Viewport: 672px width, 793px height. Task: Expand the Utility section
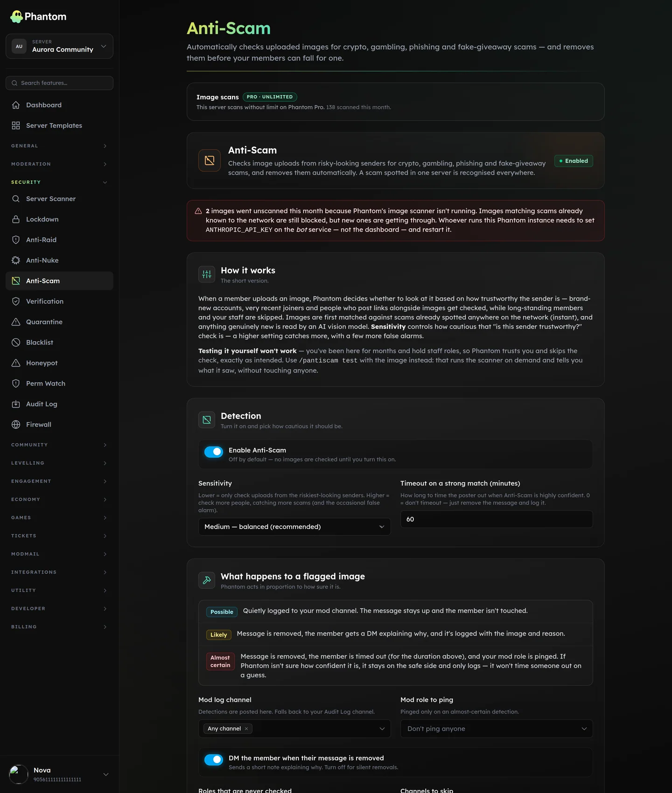pyautogui.click(x=59, y=591)
